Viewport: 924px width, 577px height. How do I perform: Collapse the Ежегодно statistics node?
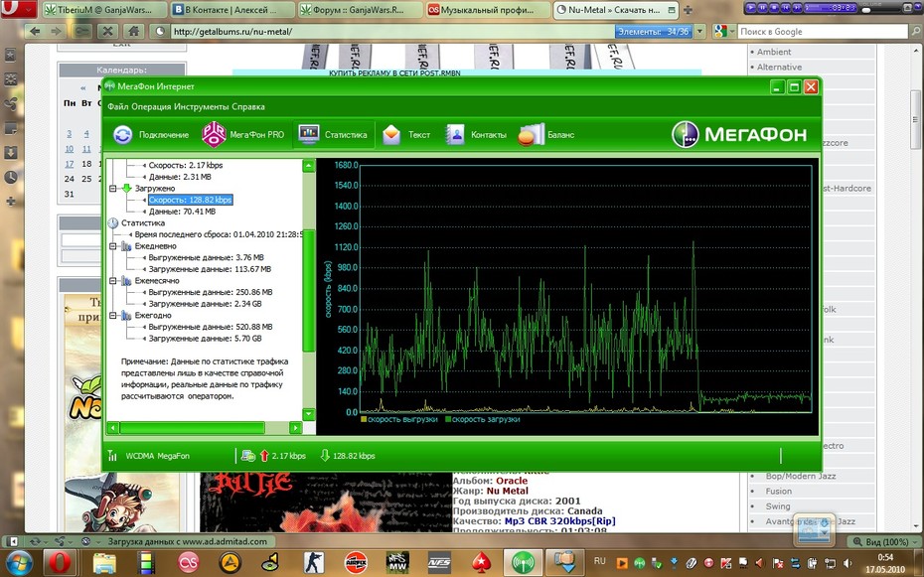[113, 316]
